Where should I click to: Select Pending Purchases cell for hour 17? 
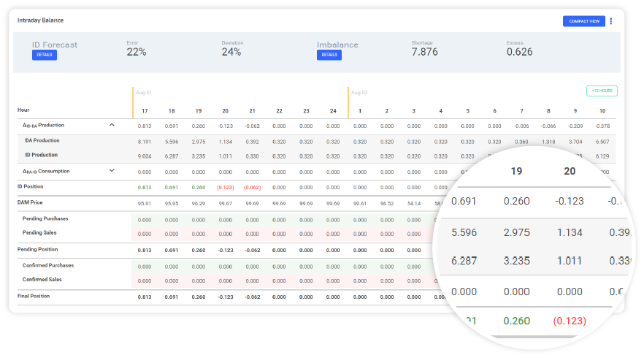pyautogui.click(x=145, y=219)
